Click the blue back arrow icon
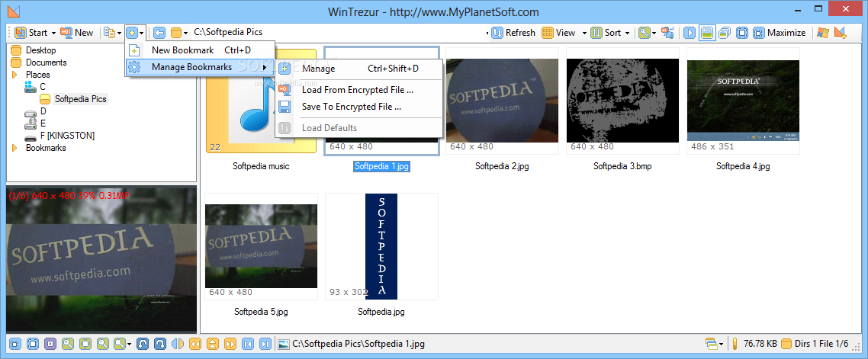Screen dimensions: 868x359 [x=159, y=33]
